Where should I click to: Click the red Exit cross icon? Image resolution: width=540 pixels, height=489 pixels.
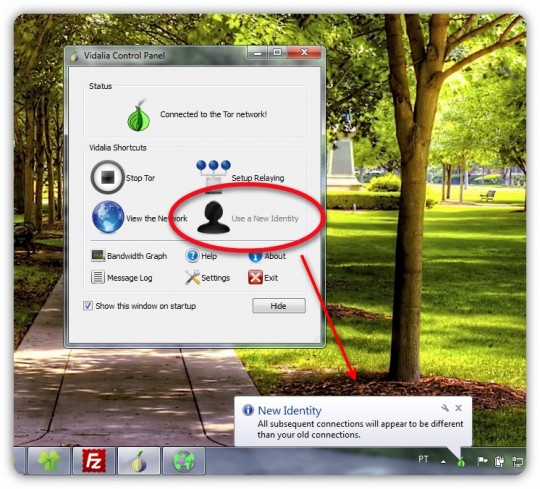[x=255, y=277]
